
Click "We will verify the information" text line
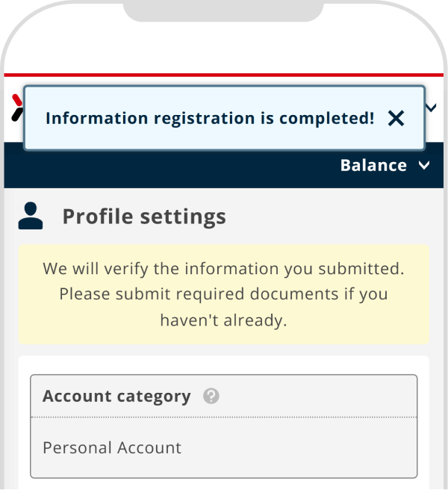[223, 268]
